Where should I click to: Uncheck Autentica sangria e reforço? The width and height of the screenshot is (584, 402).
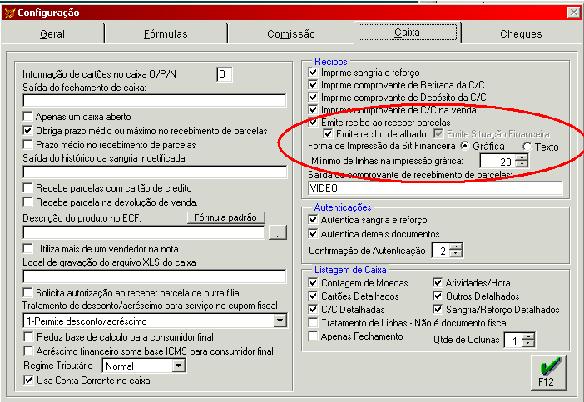(x=313, y=219)
